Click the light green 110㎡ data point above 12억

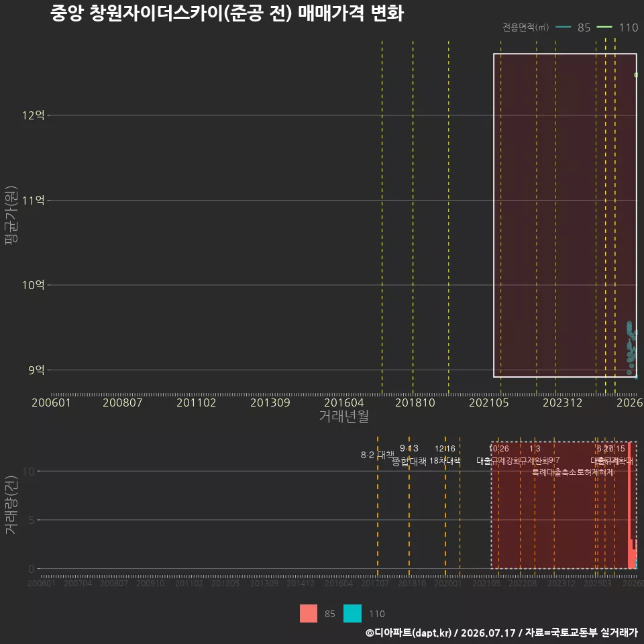[x=636, y=74]
